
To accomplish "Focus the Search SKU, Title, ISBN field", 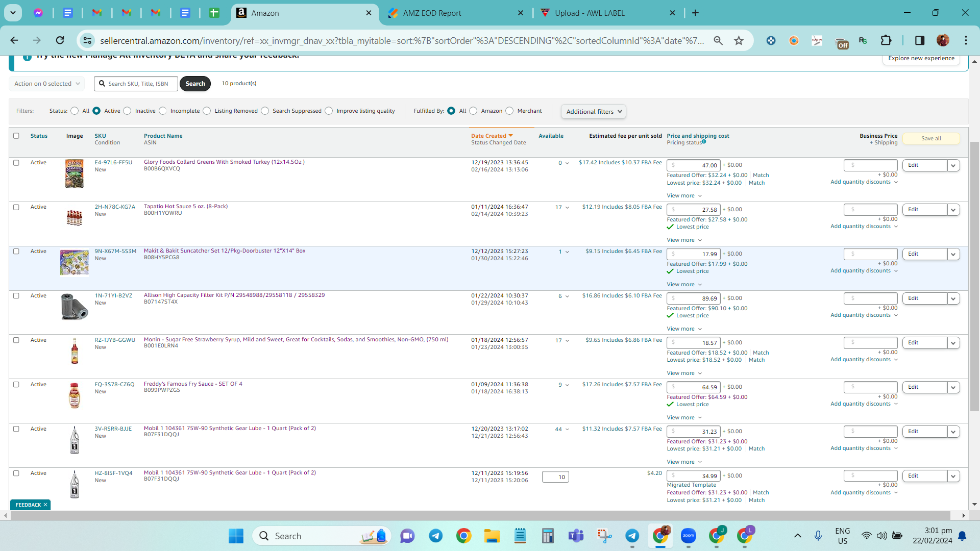I will pos(136,84).
